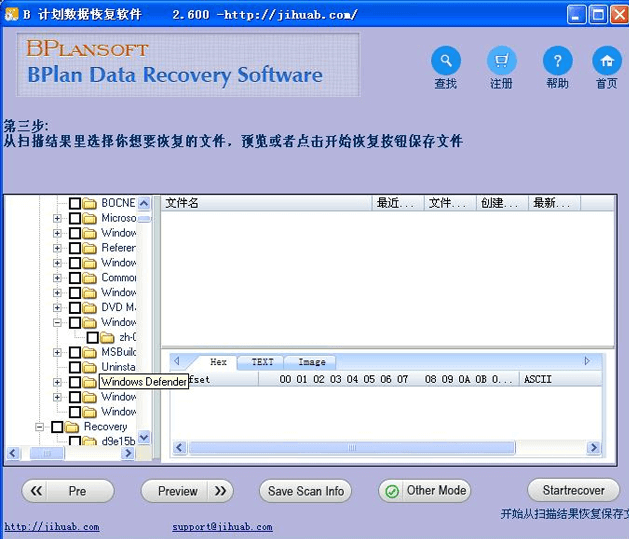This screenshot has width=629, height=539.
Task: Go to 首页 home icon
Action: pyautogui.click(x=606, y=60)
